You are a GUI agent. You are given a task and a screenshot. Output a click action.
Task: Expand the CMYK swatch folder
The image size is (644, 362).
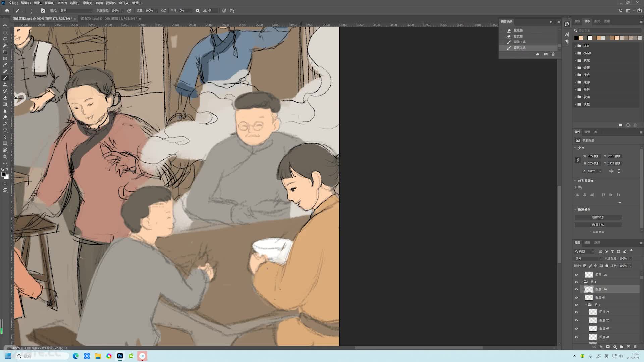click(575, 53)
